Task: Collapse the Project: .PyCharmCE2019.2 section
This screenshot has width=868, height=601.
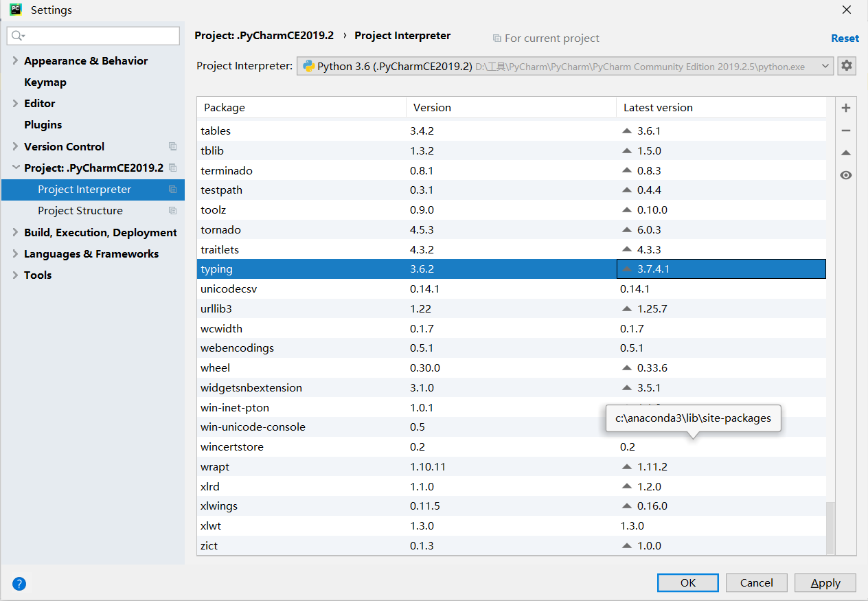Action: pyautogui.click(x=15, y=168)
